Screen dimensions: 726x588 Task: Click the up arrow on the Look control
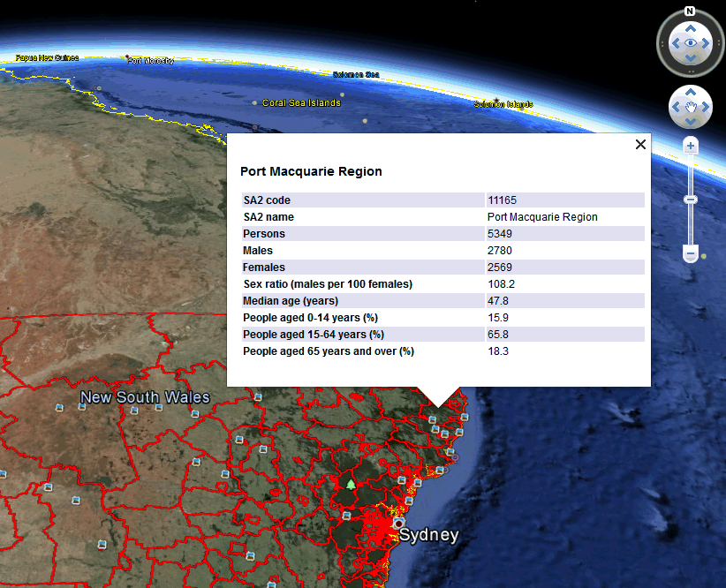coord(690,28)
